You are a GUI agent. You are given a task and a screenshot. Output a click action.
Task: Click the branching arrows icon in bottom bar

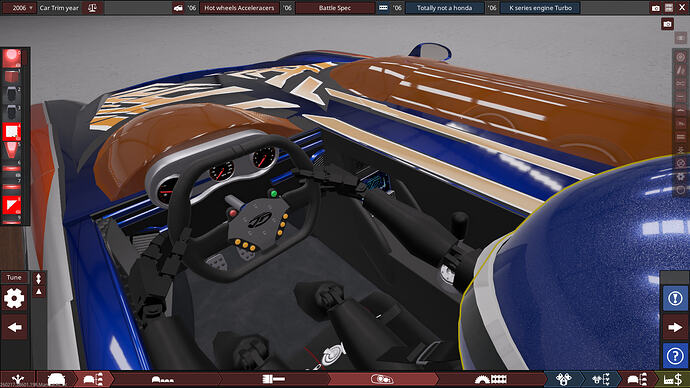pyautogui.click(x=18, y=379)
